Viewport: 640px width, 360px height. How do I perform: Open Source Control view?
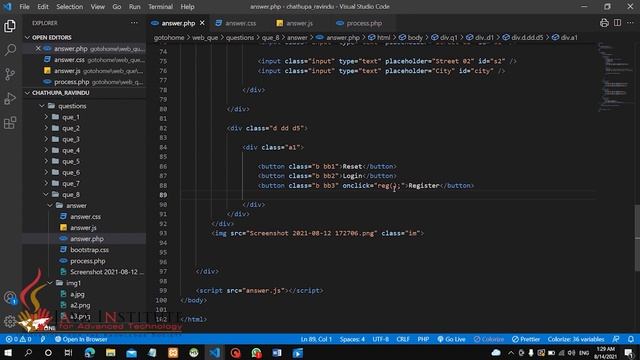coord(10,74)
